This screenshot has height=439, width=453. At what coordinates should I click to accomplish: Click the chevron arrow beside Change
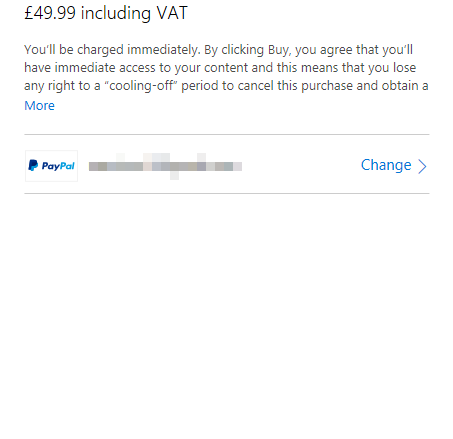tap(422, 166)
